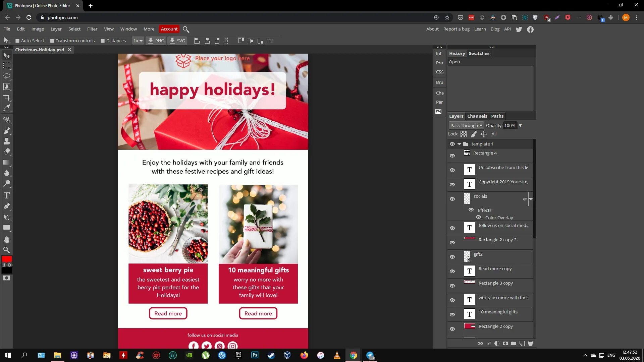Viewport: 644px width, 362px height.
Task: Select the Eyedropper tool
Action: (7, 108)
